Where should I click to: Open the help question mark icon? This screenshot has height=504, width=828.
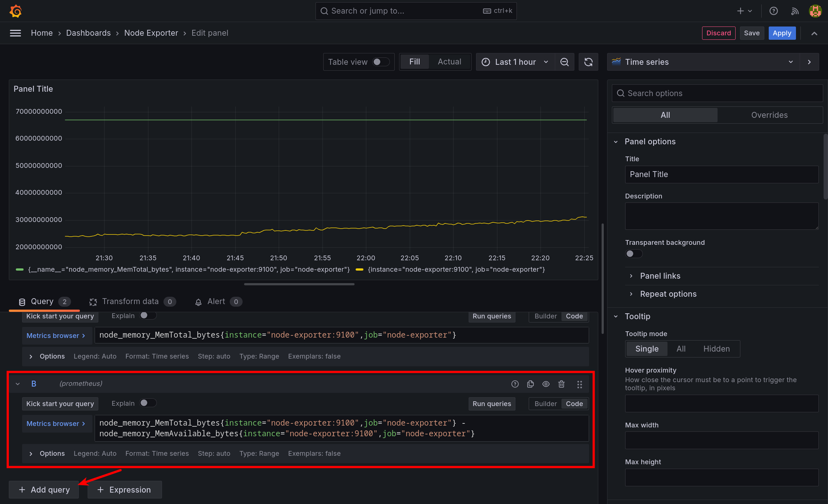[x=774, y=11]
